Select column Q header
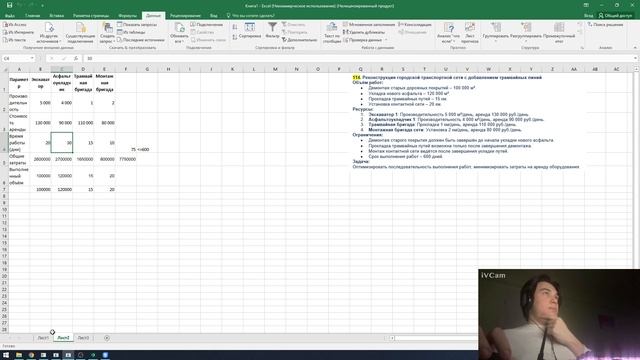The image size is (640, 360). 360,69
